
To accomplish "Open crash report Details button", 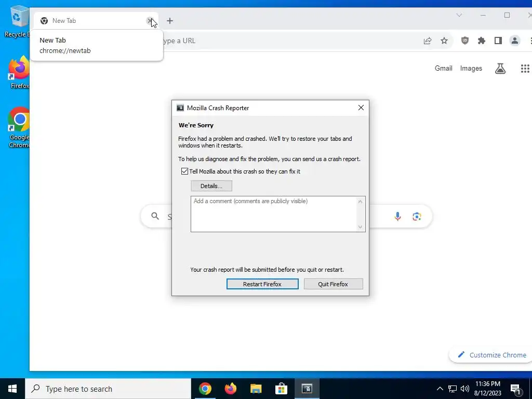I will click(x=211, y=186).
